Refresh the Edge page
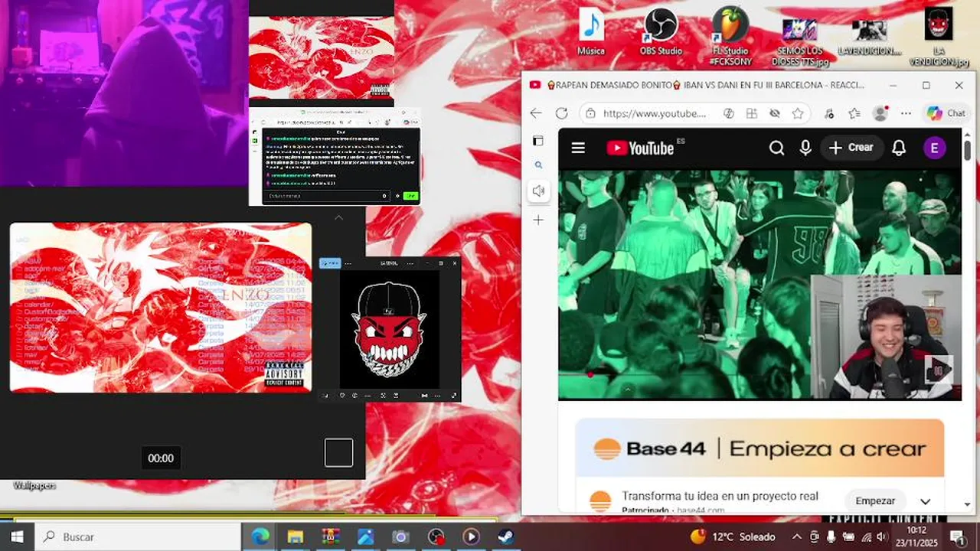 coord(561,113)
